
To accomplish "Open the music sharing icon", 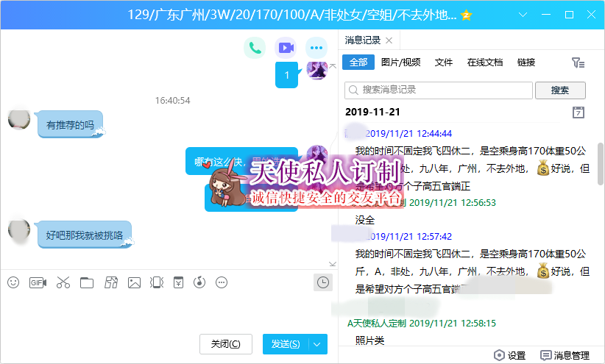I will [199, 282].
